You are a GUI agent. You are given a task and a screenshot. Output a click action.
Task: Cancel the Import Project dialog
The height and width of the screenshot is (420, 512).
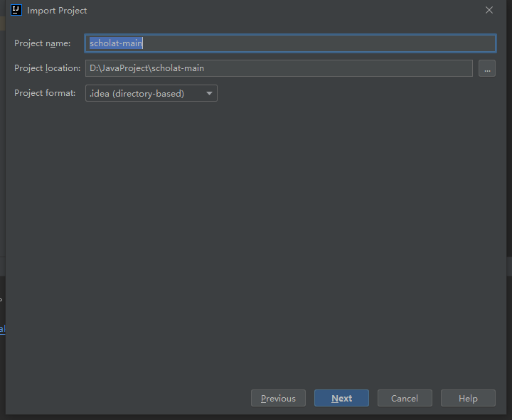405,398
